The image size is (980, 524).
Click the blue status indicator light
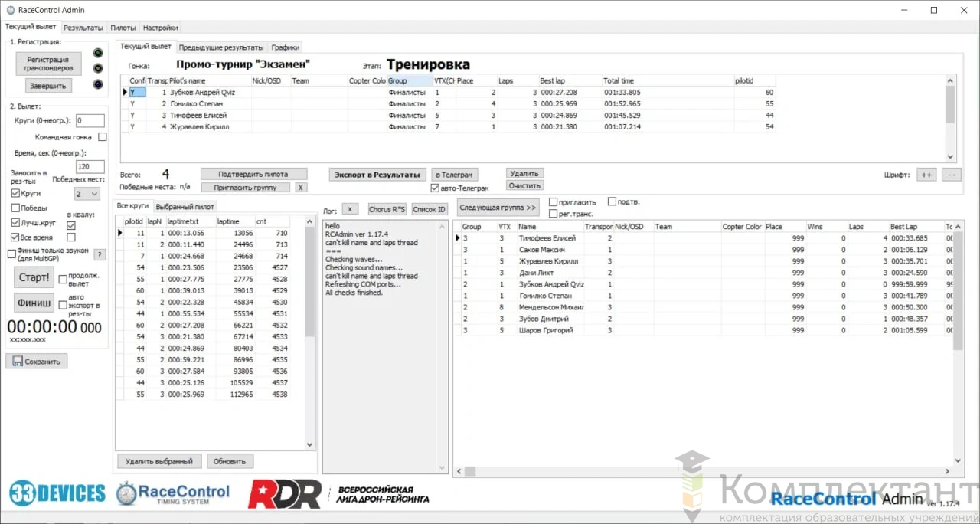click(97, 84)
